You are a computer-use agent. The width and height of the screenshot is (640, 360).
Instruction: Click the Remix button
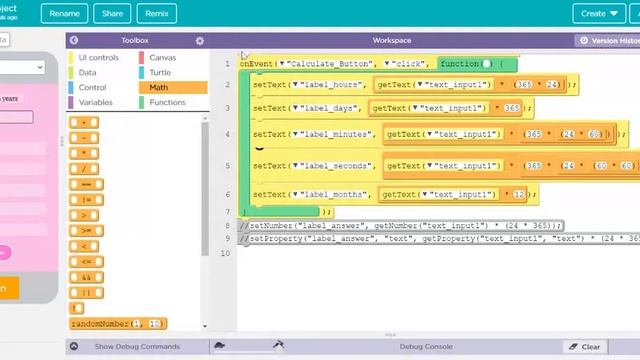pos(157,13)
